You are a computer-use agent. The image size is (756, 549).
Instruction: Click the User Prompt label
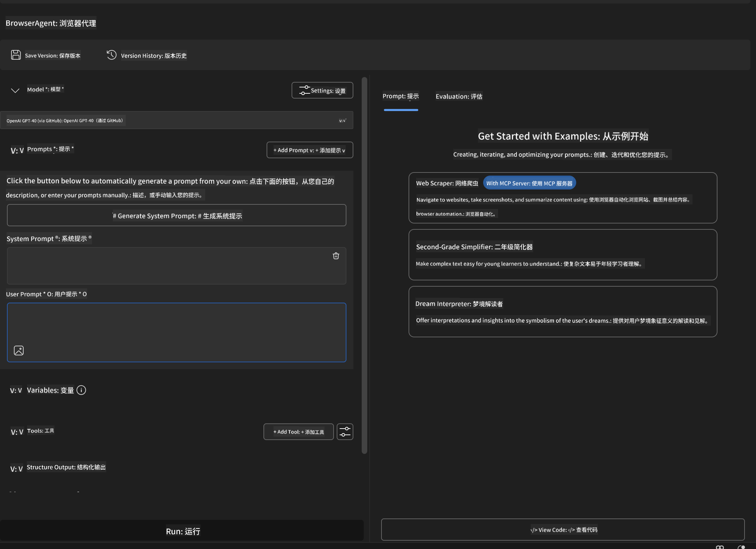pyautogui.click(x=47, y=294)
